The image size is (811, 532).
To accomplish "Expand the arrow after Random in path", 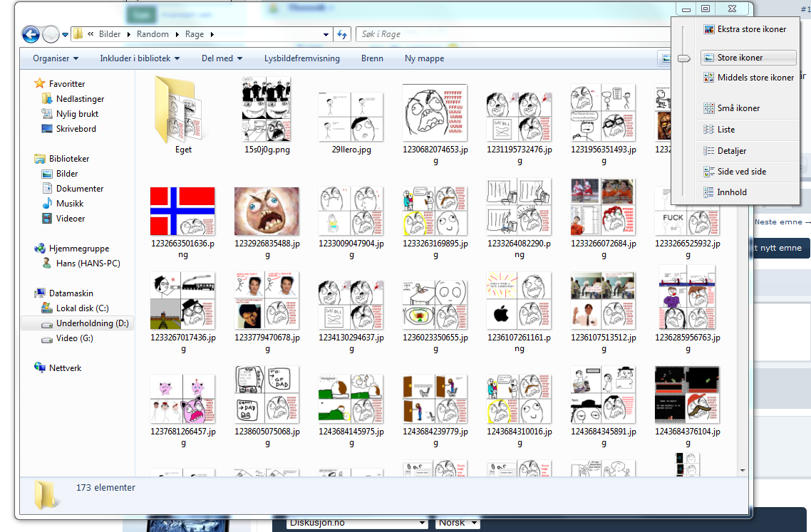I will 177,35.
